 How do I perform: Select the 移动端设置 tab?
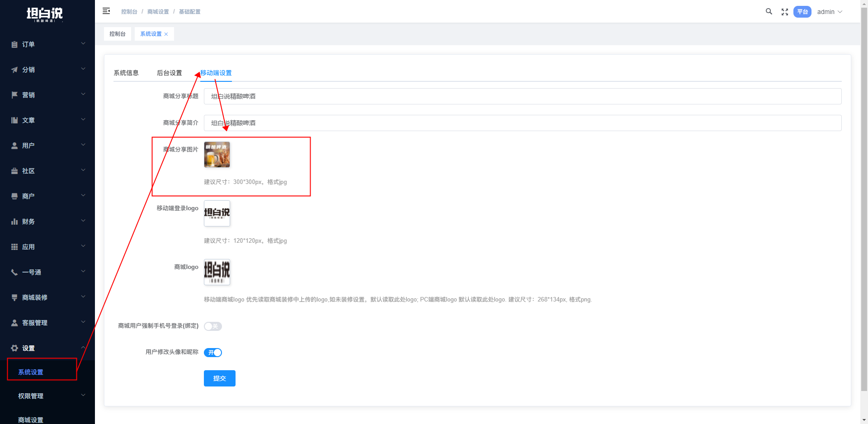216,73
